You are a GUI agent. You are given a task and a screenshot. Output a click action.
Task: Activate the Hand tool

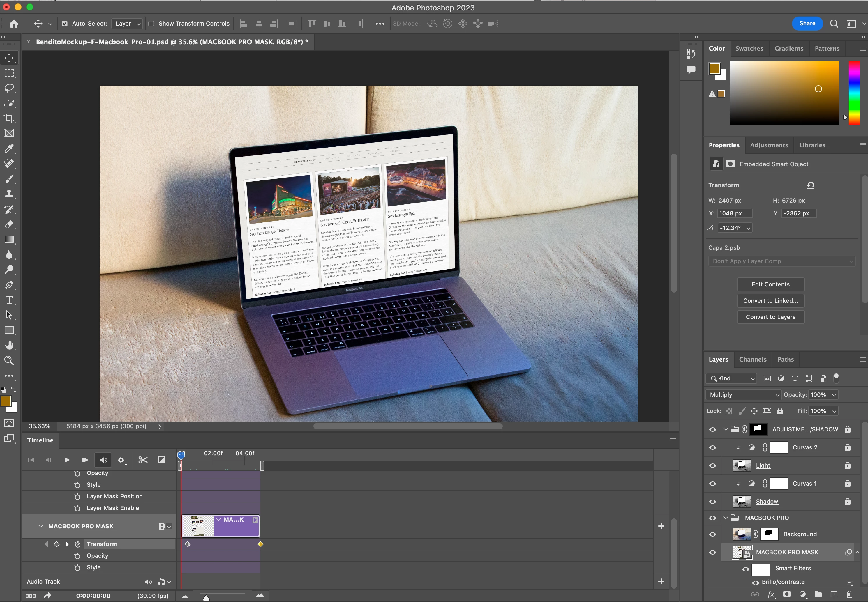pos(9,346)
